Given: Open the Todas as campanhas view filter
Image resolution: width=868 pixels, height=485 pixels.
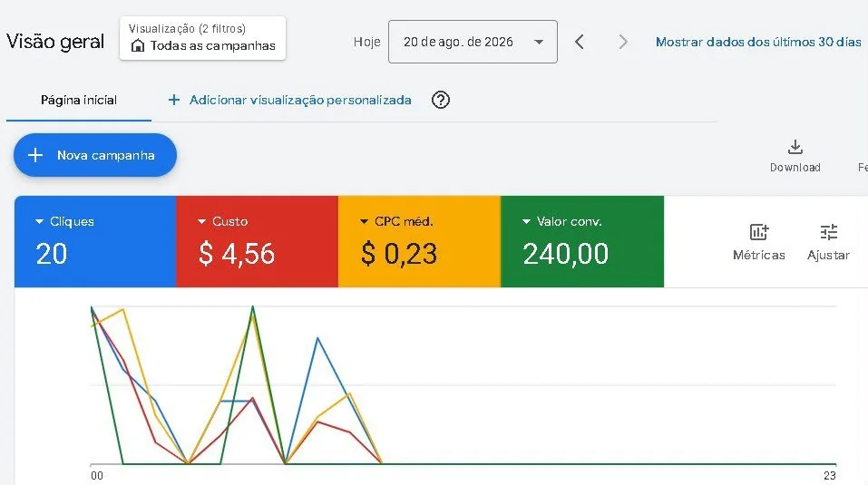Looking at the screenshot, I should coord(202,38).
